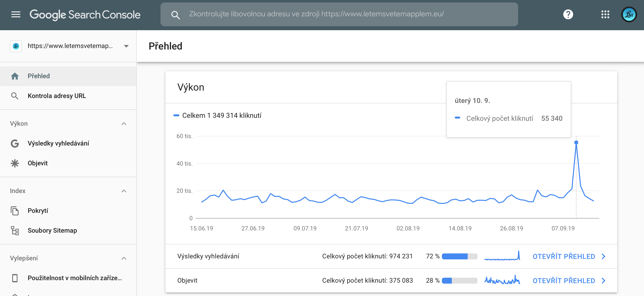644x296 pixels.
Task: Click the Soubory Sitemap tree icon
Action: 15,230
